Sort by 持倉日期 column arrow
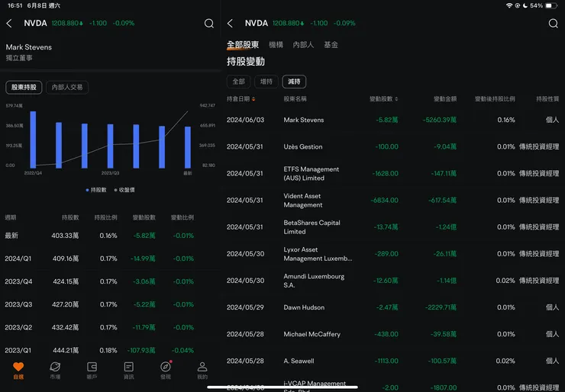The width and height of the screenshot is (565, 392). coord(253,99)
